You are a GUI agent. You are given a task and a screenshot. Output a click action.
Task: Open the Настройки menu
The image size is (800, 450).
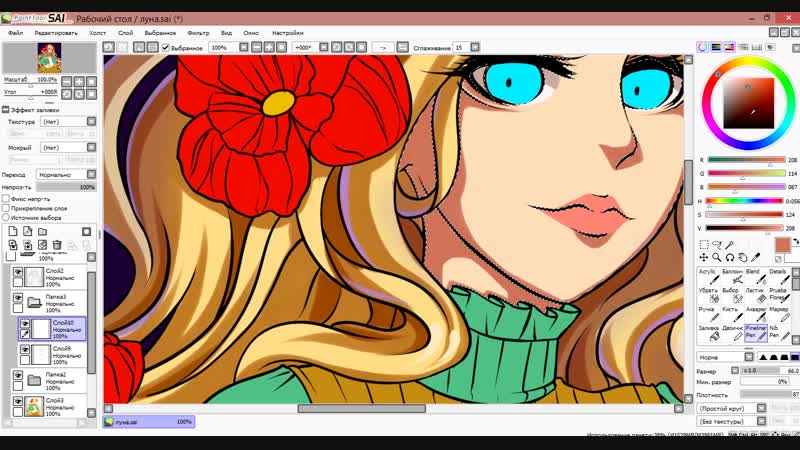coord(288,33)
